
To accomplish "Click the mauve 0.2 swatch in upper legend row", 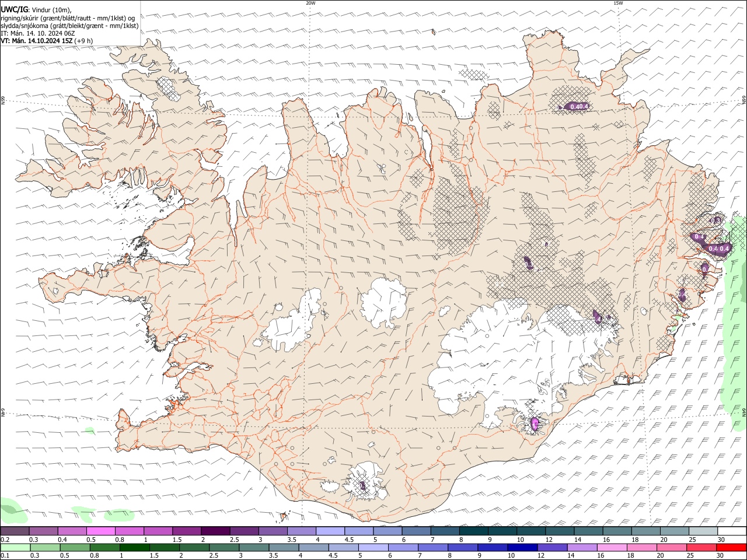I will point(15,531).
